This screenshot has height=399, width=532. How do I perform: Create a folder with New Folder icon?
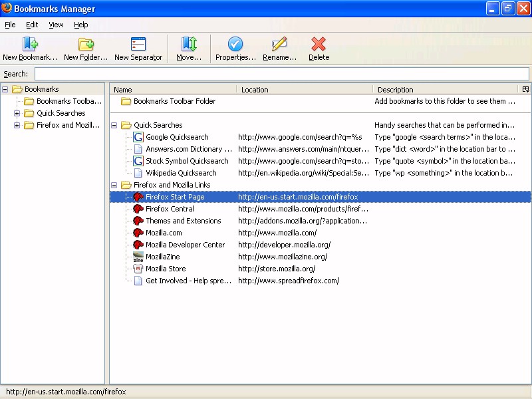[86, 44]
